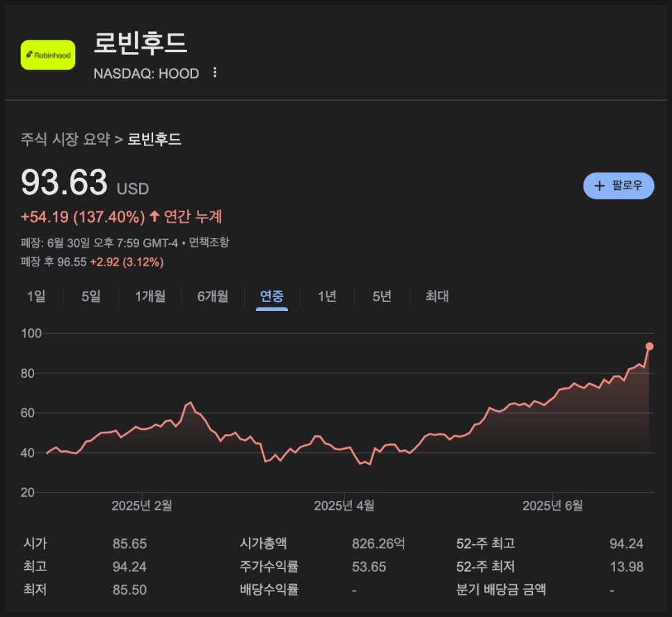Click the 60 y-axis label

point(27,413)
